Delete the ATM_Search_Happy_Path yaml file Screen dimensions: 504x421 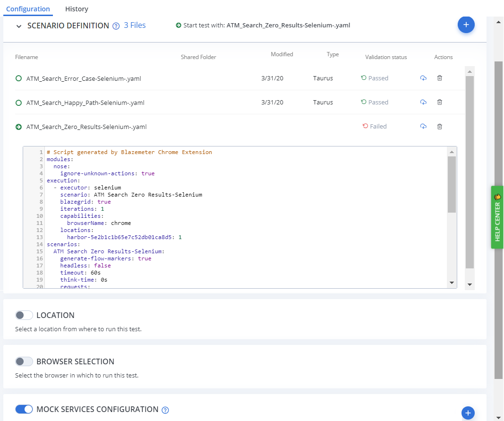click(x=440, y=102)
